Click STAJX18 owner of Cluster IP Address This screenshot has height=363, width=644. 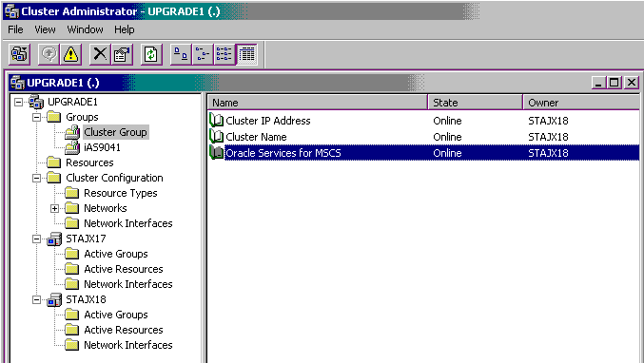[548, 121]
